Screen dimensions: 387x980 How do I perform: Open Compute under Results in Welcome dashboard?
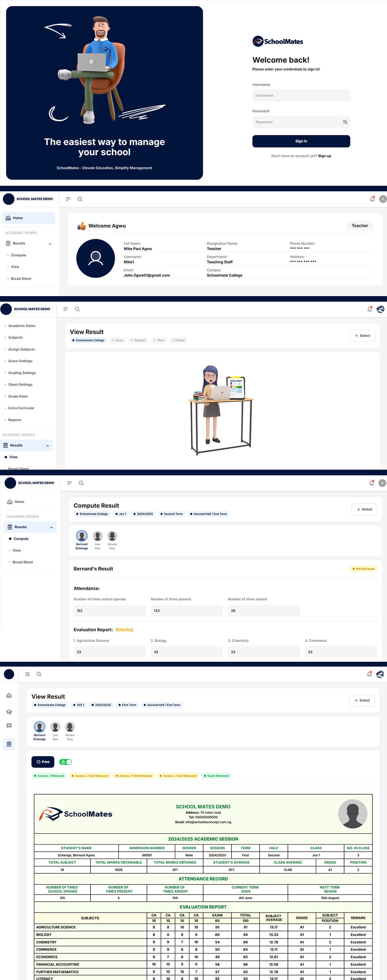(19, 255)
